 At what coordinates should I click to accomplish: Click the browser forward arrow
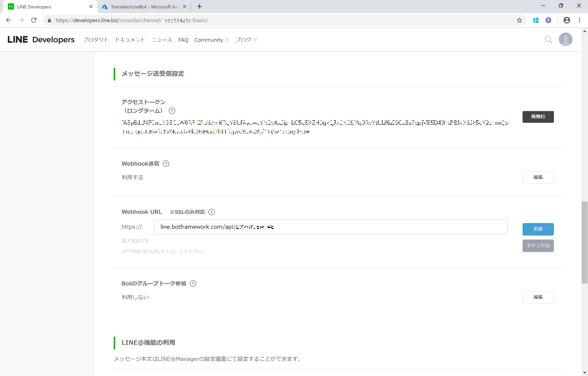pyautogui.click(x=21, y=20)
